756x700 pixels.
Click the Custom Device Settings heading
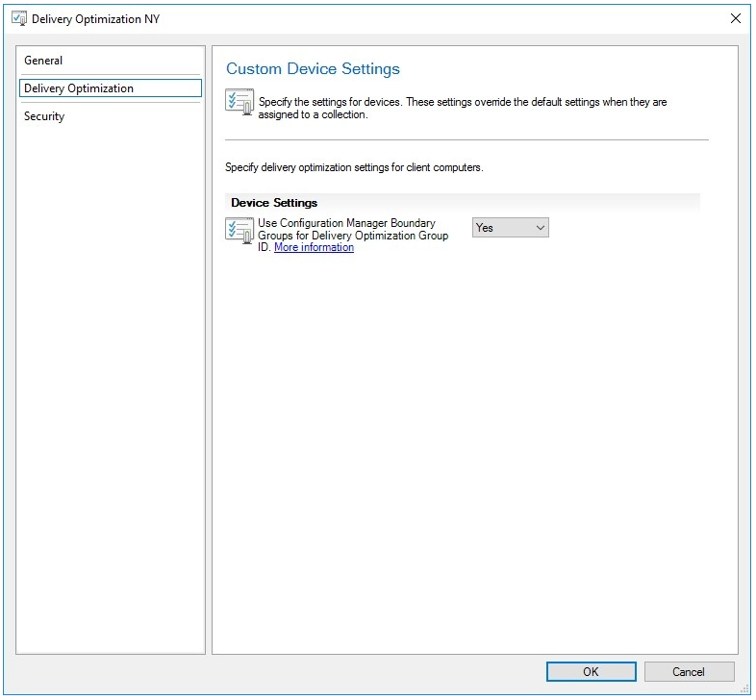313,69
